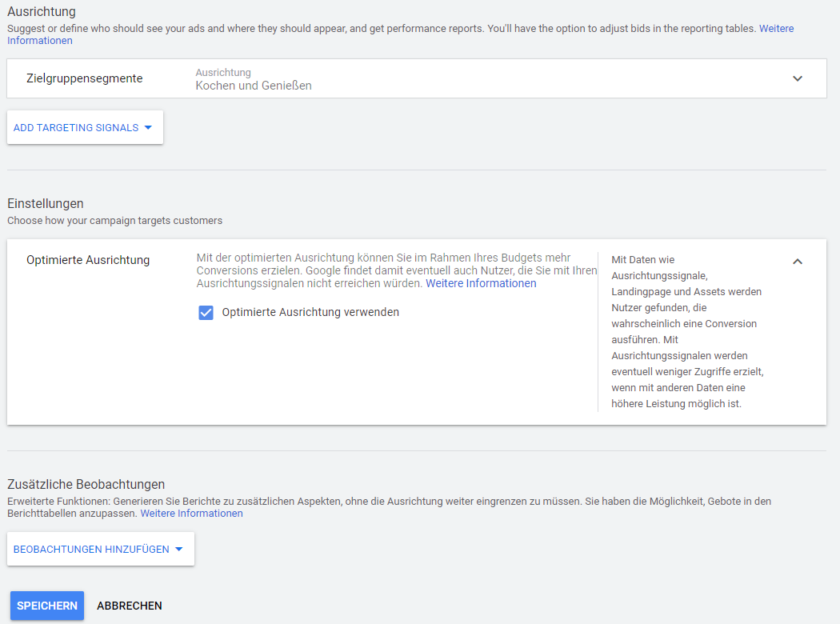Toggle the Optimierte Ausrichtung verwenden checkbox
The width and height of the screenshot is (840, 624).
click(206, 313)
